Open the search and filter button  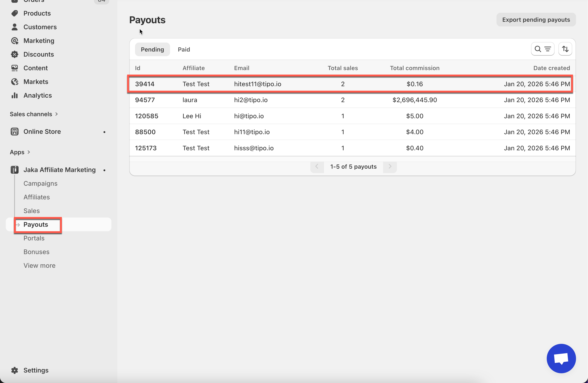point(542,49)
